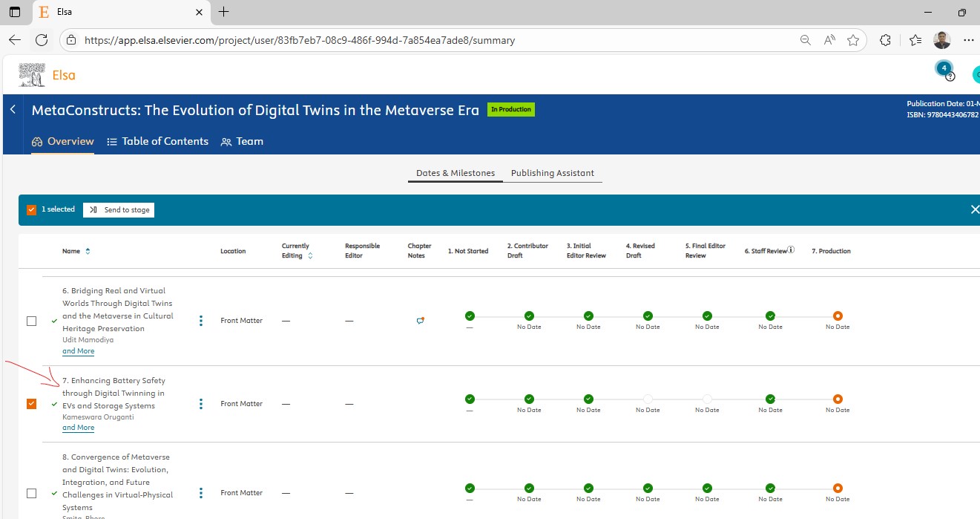Open three-dot menu for chapter 8

tap(201, 493)
